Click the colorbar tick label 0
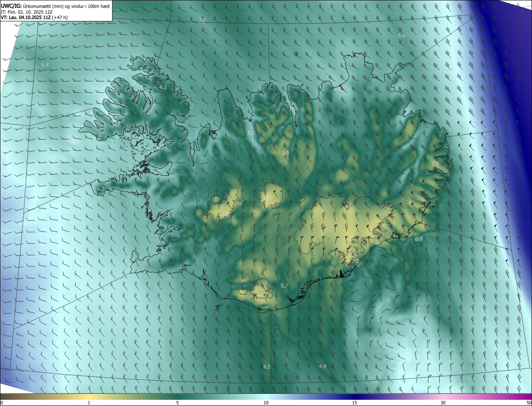Viewport: 532px width, 406px height. click(x=2, y=403)
